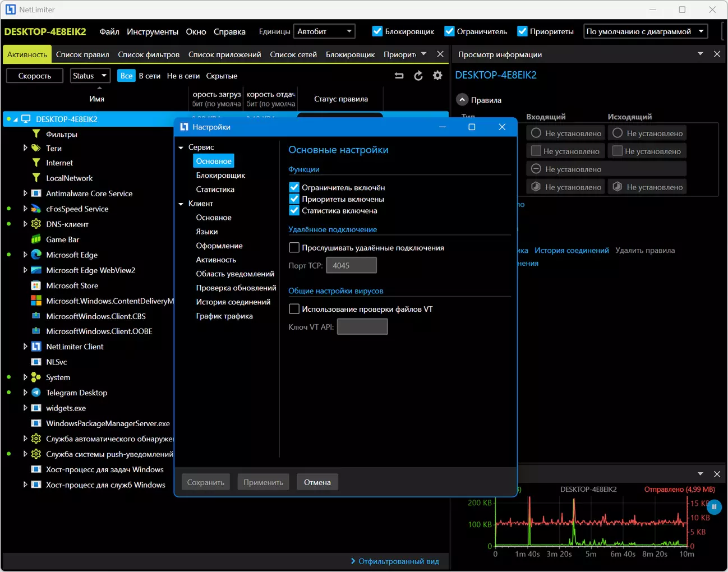This screenshot has height=572, width=728.
Task: Switch to the Список правил tab
Action: [x=82, y=54]
